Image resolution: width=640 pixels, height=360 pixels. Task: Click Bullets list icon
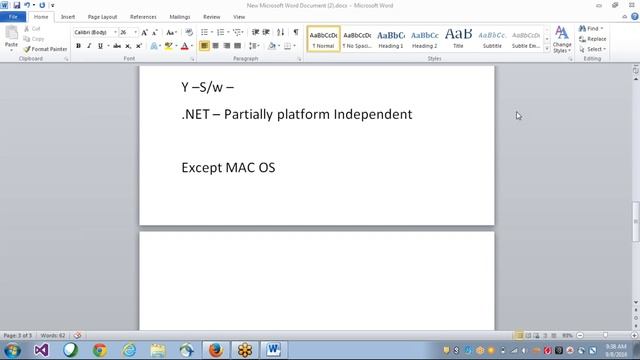coord(204,32)
